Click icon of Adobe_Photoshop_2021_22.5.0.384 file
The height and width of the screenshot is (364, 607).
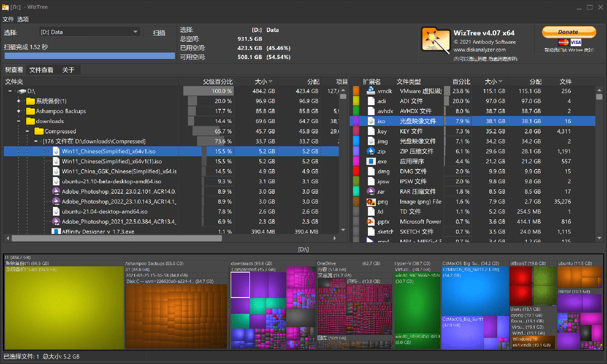click(x=56, y=221)
